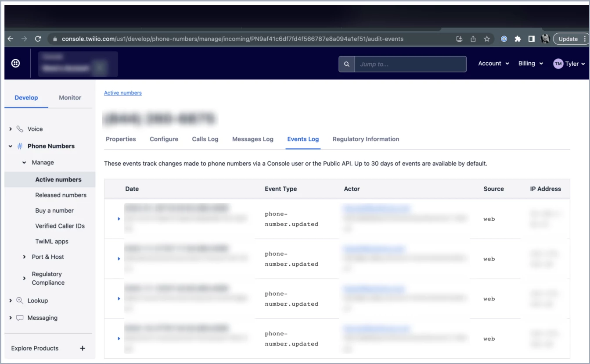Screen dimensions: 590x364
Task: Switch to the Develop tab
Action: (x=26, y=98)
